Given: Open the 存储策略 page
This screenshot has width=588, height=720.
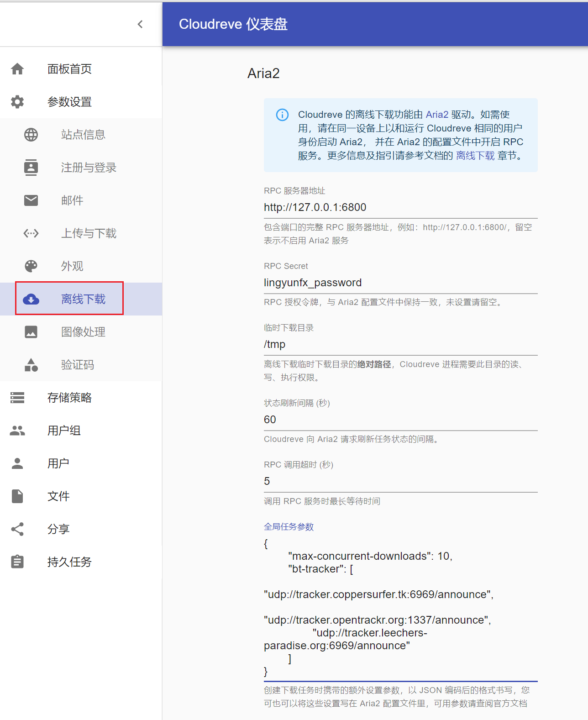Looking at the screenshot, I should 81,398.
